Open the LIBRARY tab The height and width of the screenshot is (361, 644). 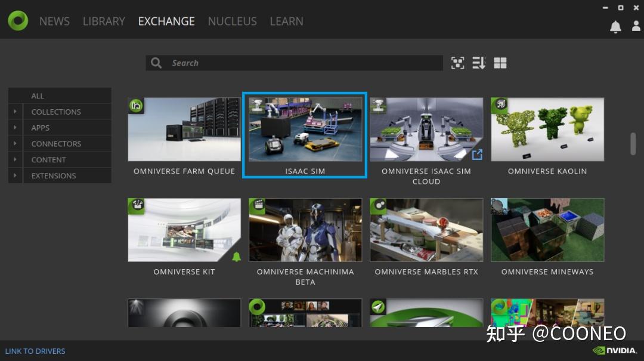pos(104,21)
